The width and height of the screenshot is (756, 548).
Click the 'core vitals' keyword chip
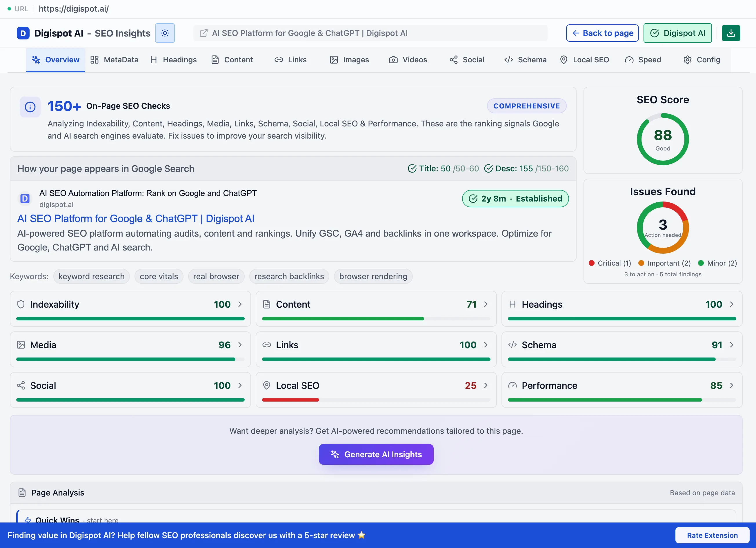coord(159,276)
